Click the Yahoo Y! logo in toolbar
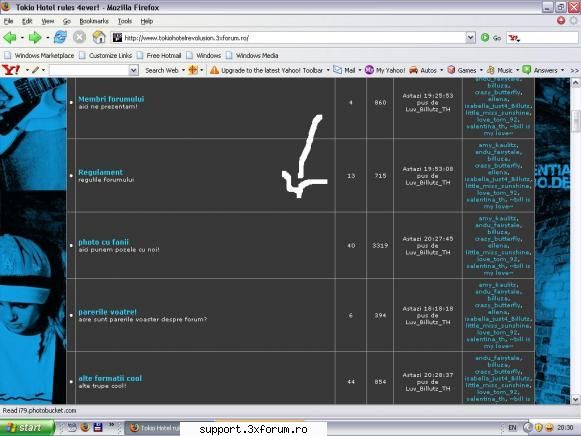This screenshot has width=581, height=436. coord(11,70)
